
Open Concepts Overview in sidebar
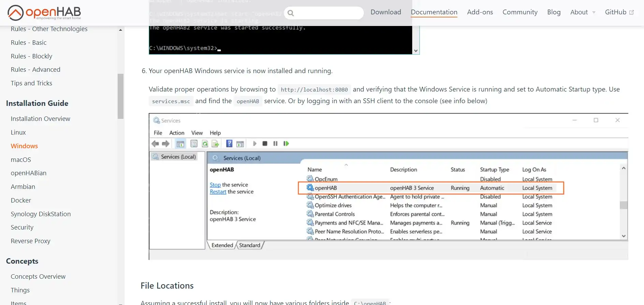tap(38, 276)
